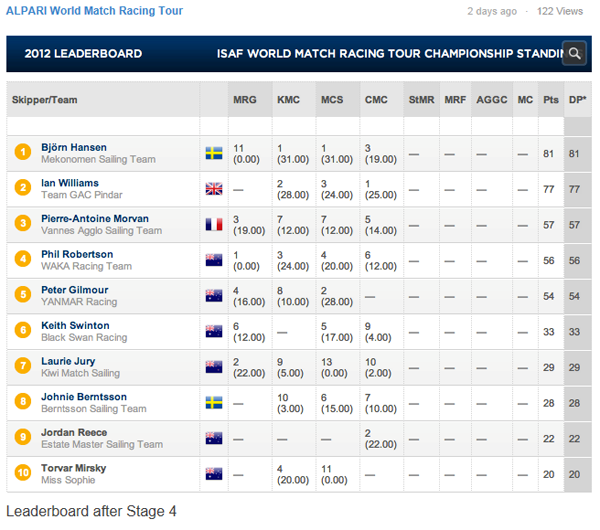This screenshot has width=600, height=530.
Task: Click the Berntsson Sailing Team name
Action: coord(94,409)
